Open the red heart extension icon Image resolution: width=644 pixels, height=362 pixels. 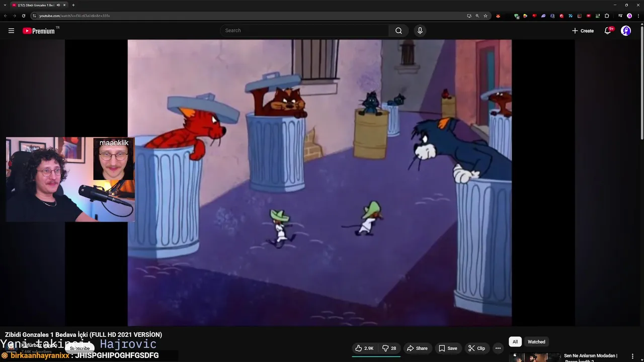(534, 16)
